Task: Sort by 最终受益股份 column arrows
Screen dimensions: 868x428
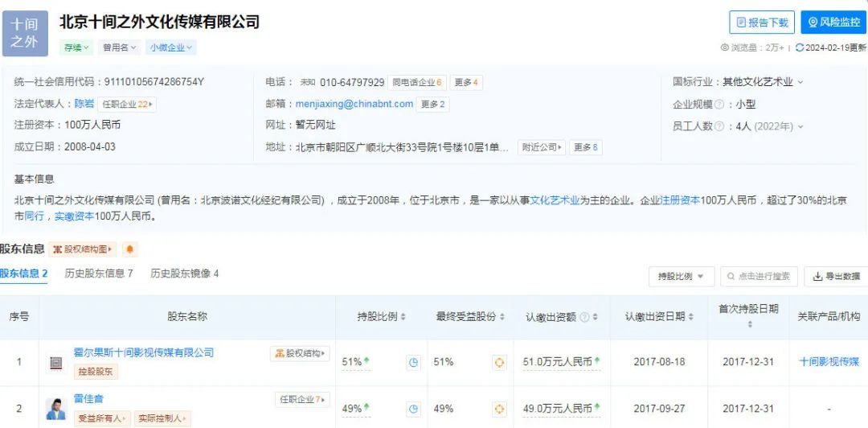Action: [x=502, y=317]
